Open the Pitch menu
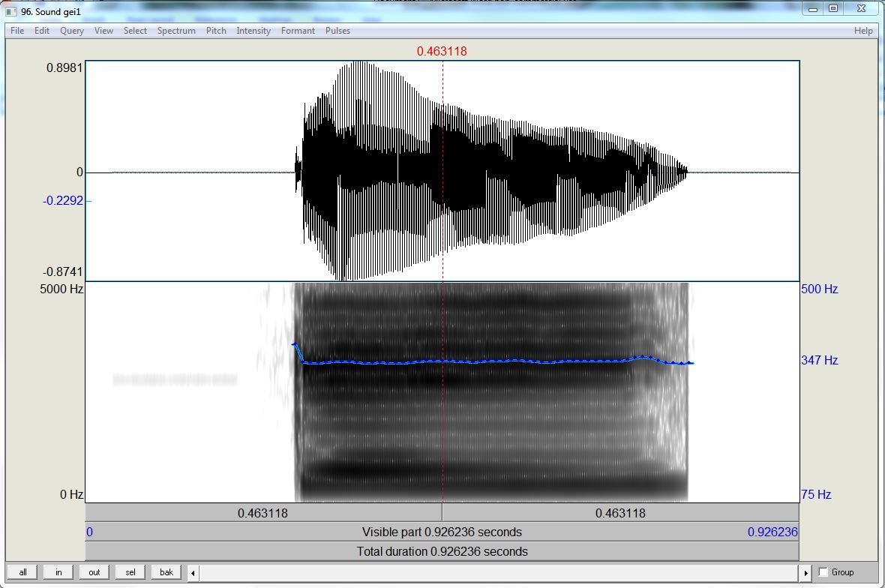This screenshot has width=885, height=588. coord(215,31)
